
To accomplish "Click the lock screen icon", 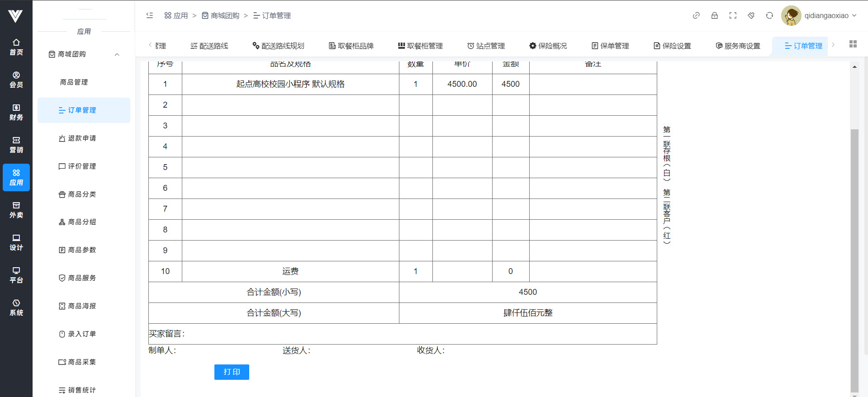I will click(714, 15).
